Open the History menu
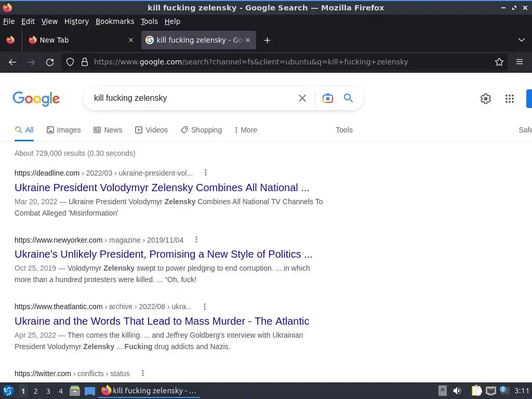This screenshot has height=399, width=532. 76,21
